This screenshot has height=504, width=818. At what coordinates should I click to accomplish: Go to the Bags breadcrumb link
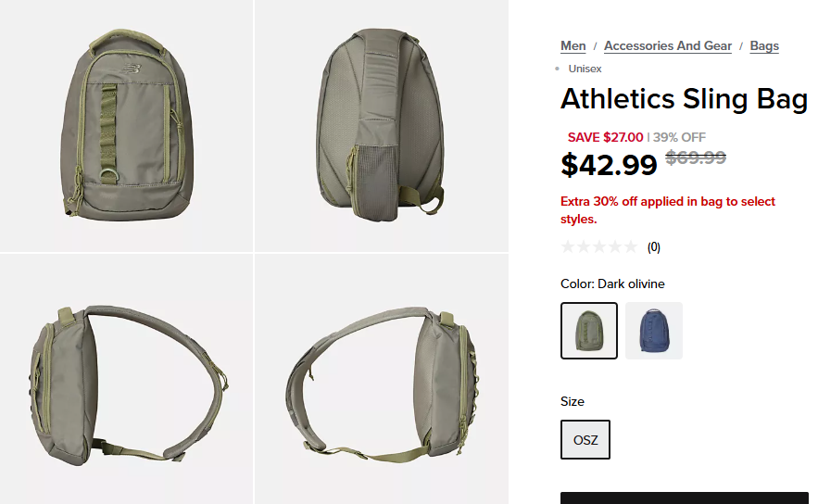click(x=764, y=46)
